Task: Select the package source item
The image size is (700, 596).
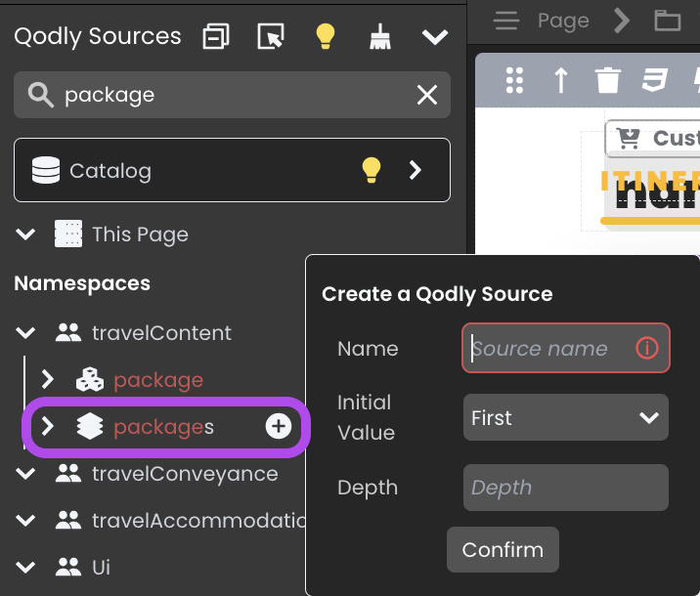Action: tap(158, 380)
